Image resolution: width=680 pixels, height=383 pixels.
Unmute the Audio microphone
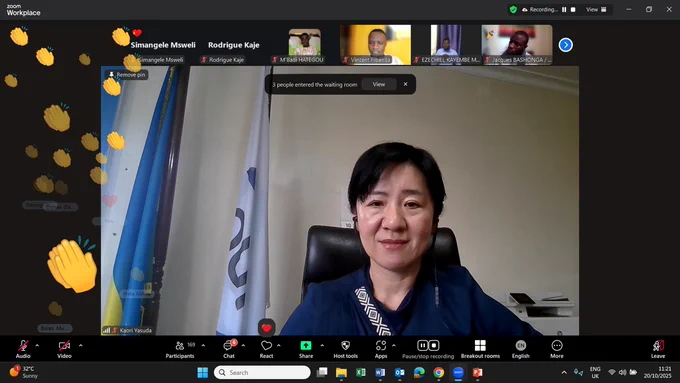point(23,349)
